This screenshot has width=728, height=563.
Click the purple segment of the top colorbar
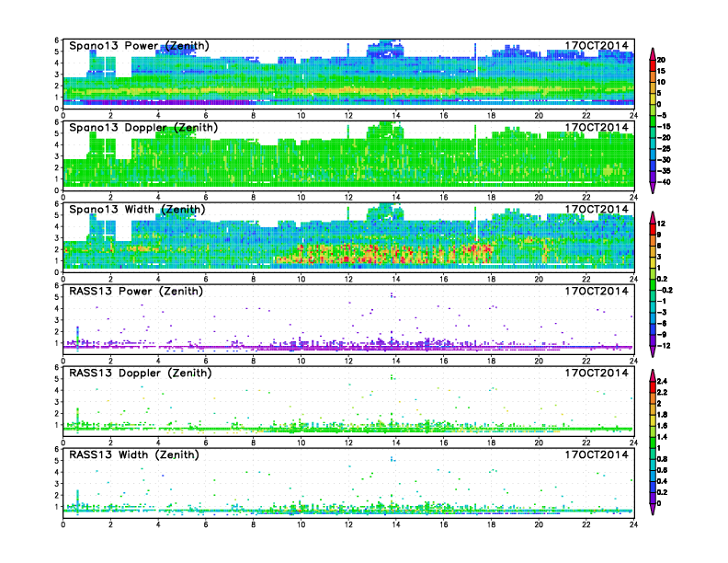click(653, 177)
